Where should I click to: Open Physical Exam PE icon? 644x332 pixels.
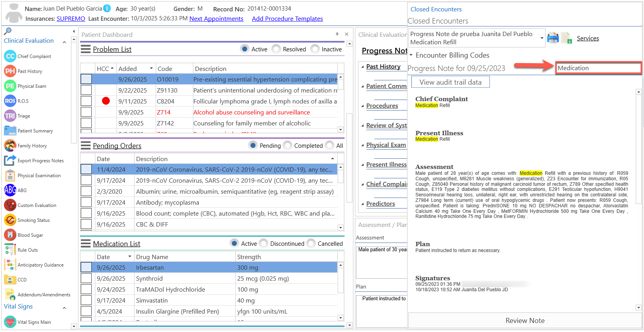tap(10, 86)
